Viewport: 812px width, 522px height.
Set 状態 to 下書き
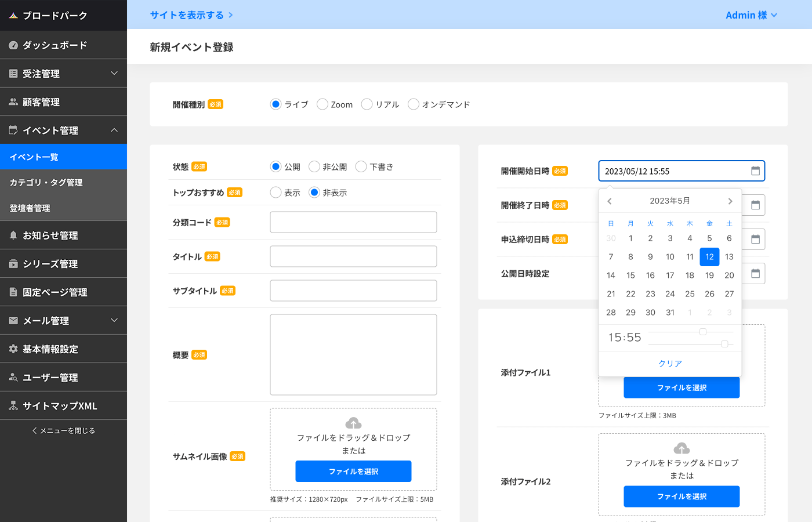pos(361,167)
